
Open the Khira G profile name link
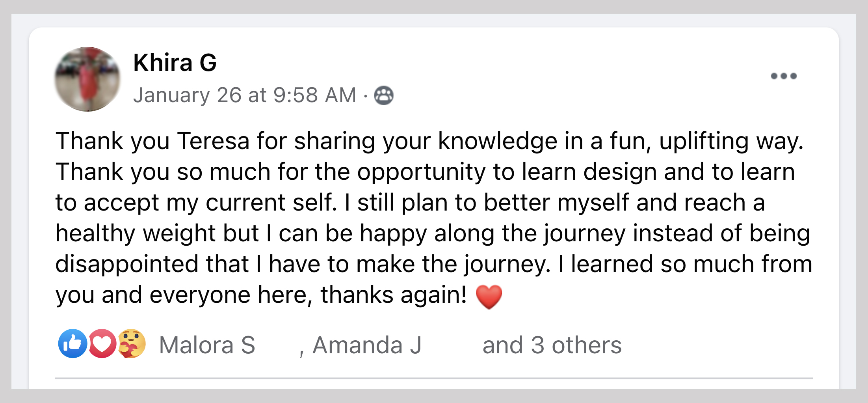point(175,63)
